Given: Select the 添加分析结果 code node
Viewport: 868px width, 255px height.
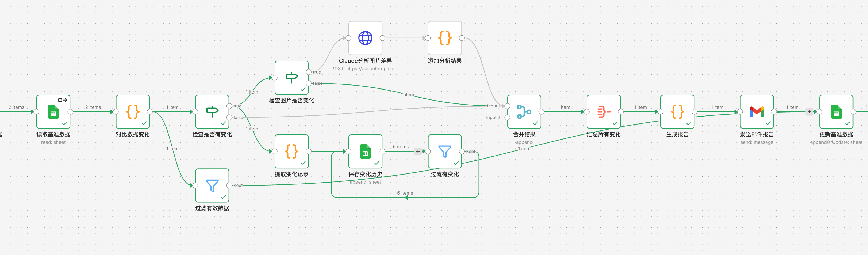Looking at the screenshot, I should pos(444,38).
